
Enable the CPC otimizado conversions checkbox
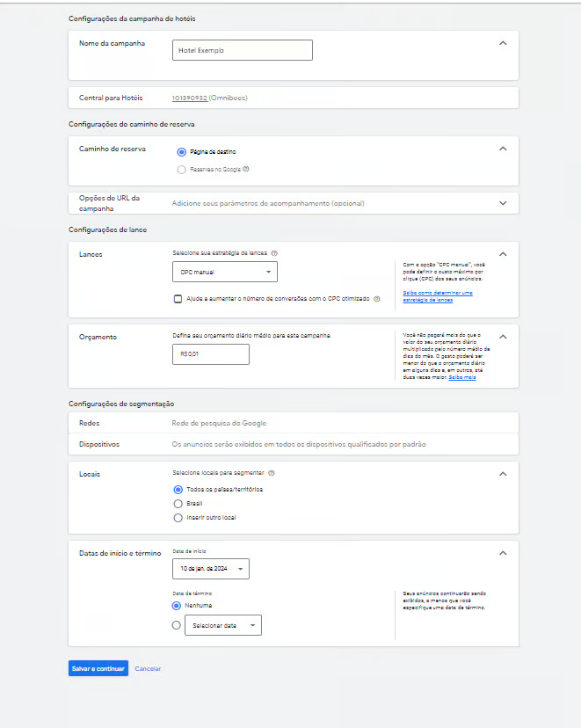[178, 299]
